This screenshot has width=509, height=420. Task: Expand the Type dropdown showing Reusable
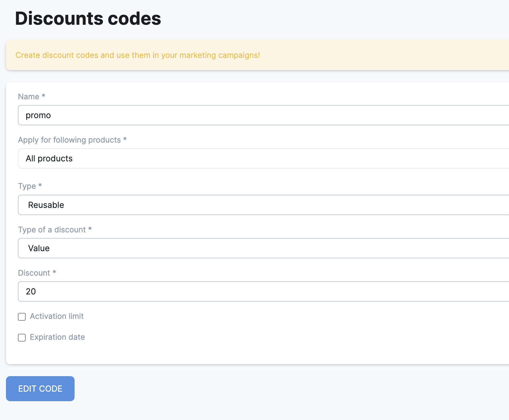[263, 205]
